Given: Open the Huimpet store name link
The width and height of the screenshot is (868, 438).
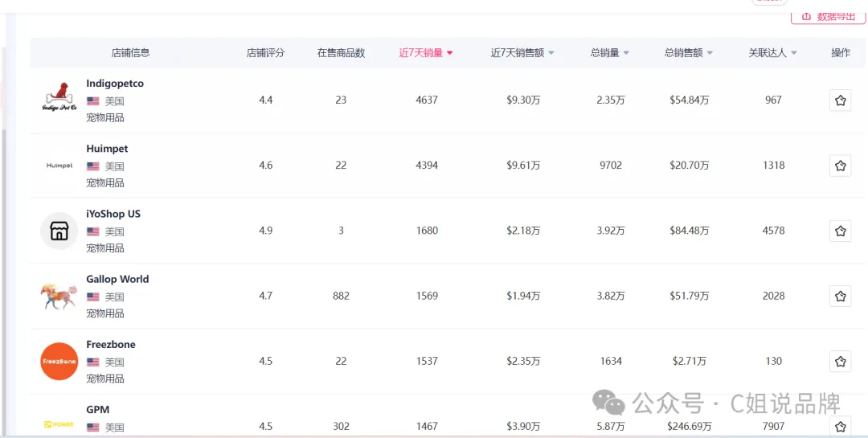Looking at the screenshot, I should click(x=108, y=149).
